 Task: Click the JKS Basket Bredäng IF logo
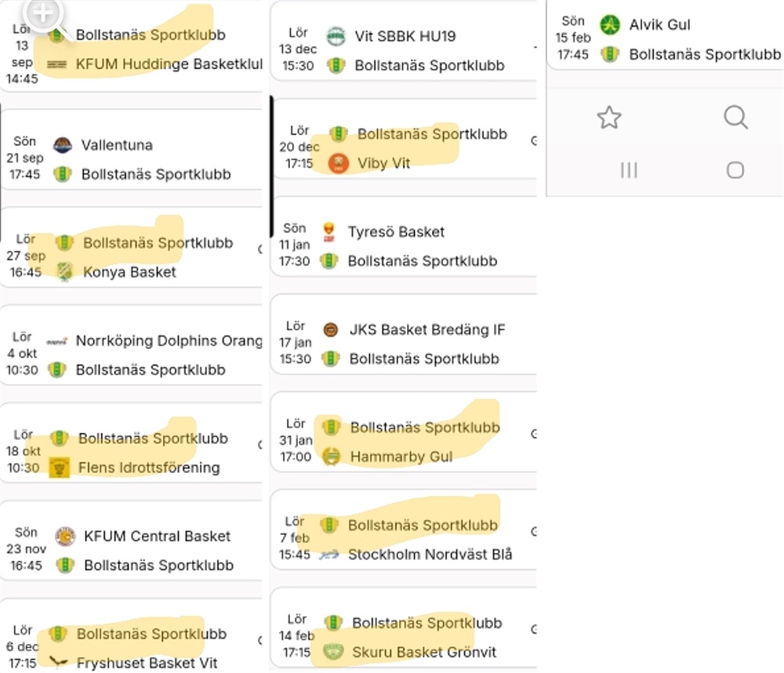(x=331, y=329)
